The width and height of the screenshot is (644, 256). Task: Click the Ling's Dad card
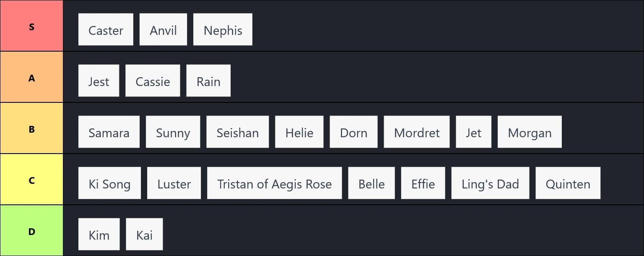click(x=490, y=183)
